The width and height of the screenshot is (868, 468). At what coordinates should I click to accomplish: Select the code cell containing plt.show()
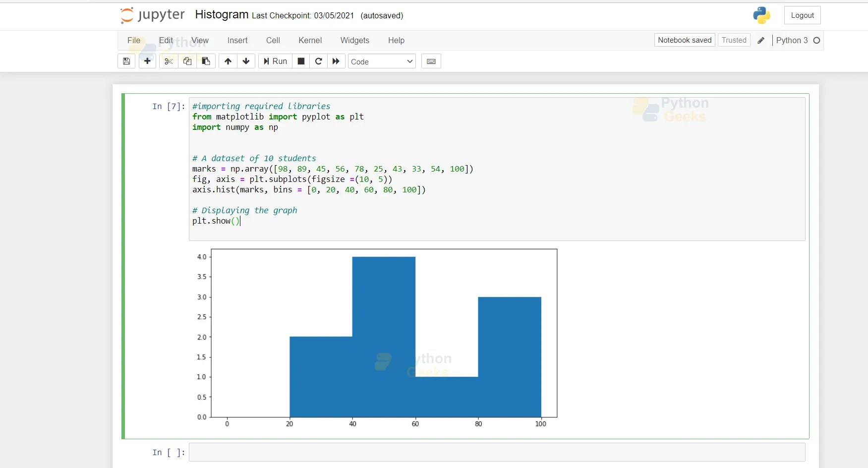pos(347,221)
